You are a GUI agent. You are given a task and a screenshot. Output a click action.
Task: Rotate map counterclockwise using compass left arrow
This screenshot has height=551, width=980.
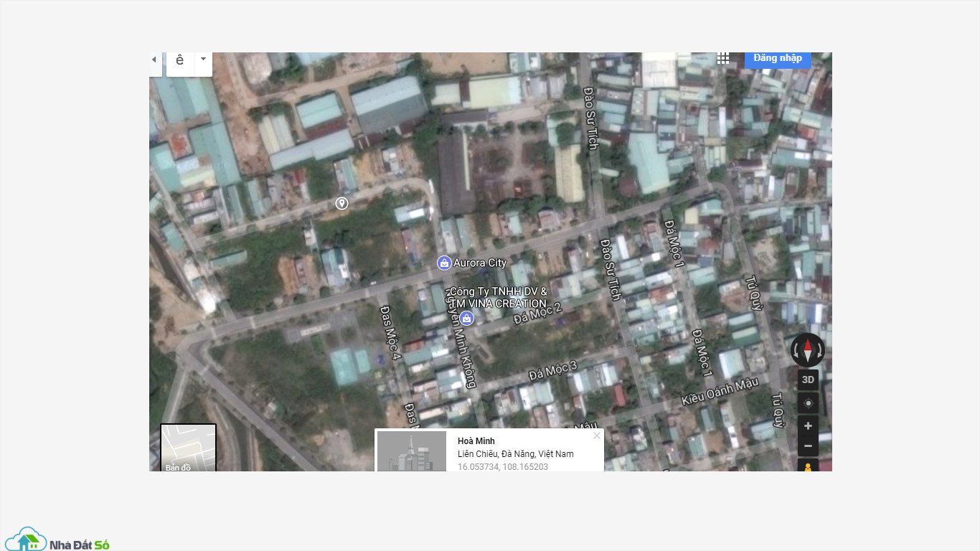(x=795, y=351)
